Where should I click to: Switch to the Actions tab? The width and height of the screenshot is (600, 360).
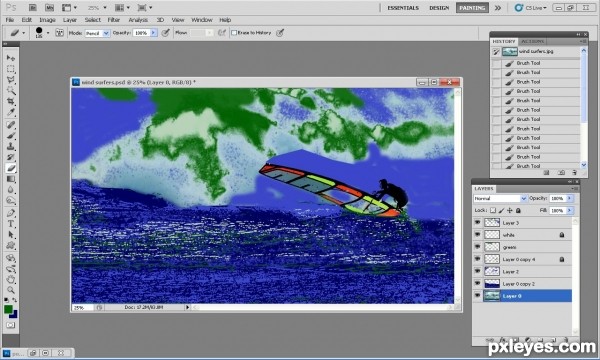[533, 41]
